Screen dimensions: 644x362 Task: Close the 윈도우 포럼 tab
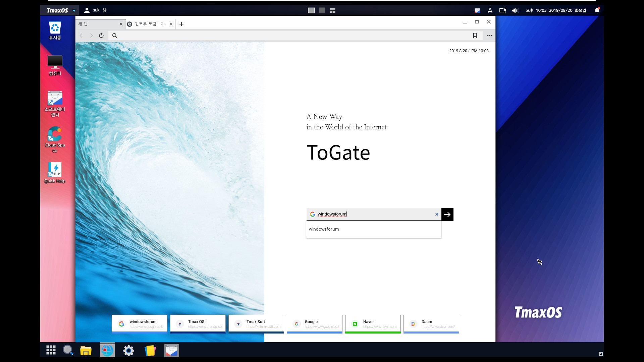tap(171, 24)
